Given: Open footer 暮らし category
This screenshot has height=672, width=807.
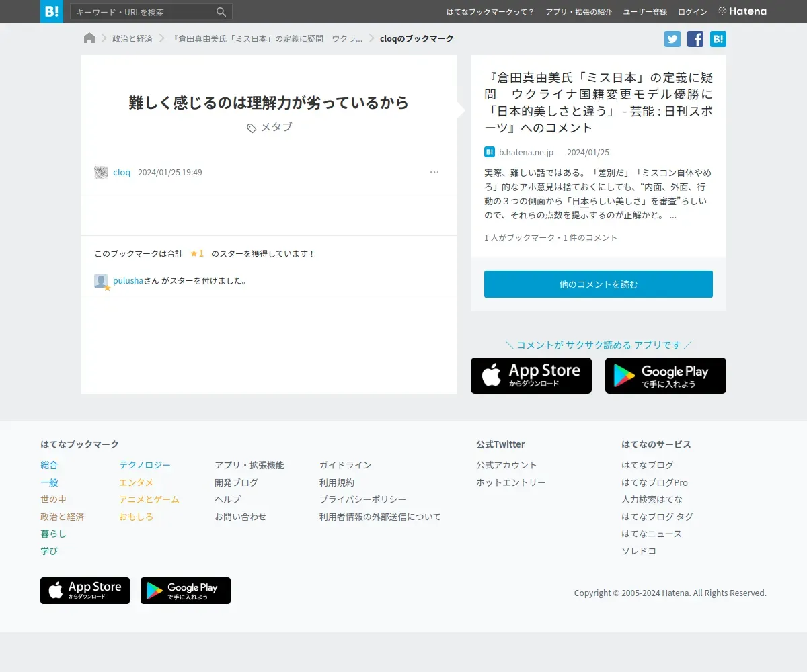Looking at the screenshot, I should pos(53,534).
